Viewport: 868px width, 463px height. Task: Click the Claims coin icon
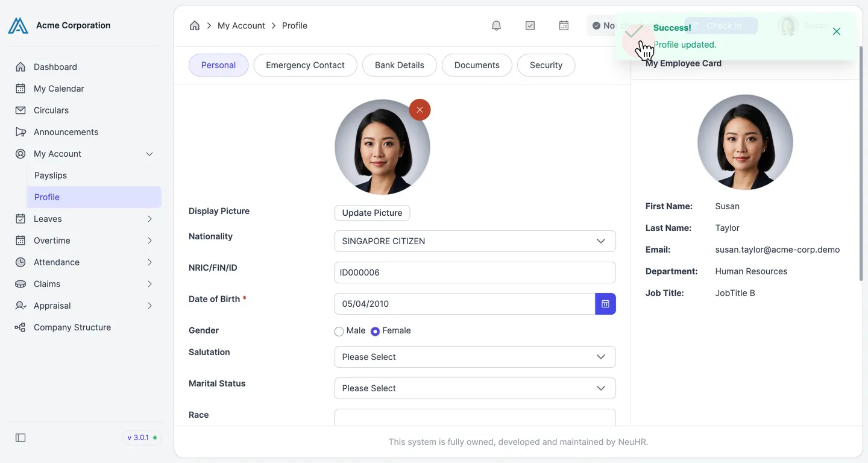coord(20,284)
